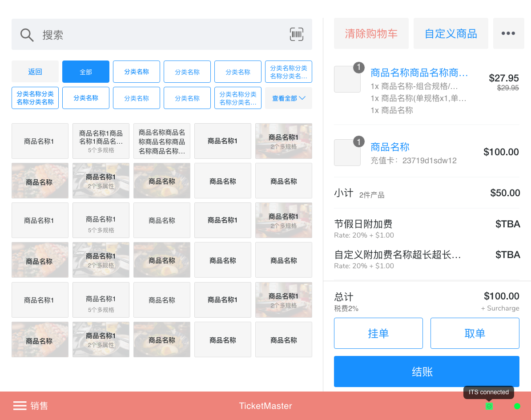This screenshot has height=420, width=531.
Task: Click the 取单 retrieve order button
Action: [475, 333]
